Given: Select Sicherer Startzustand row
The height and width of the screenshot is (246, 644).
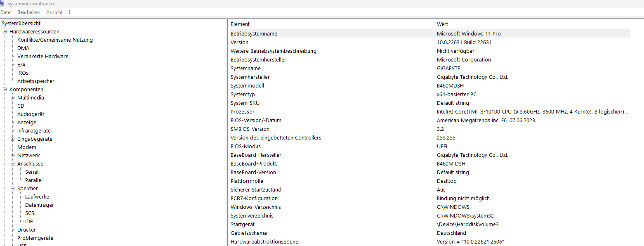Looking at the screenshot, I should pyautogui.click(x=429, y=190).
